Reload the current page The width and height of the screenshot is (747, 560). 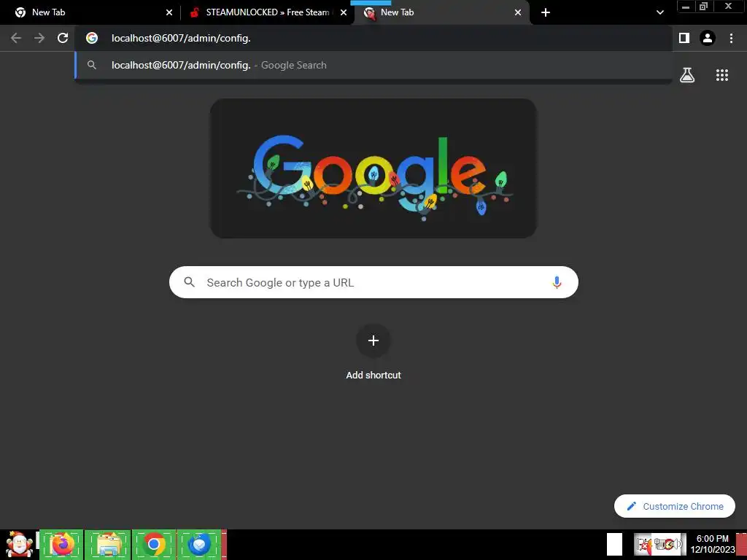[63, 38]
